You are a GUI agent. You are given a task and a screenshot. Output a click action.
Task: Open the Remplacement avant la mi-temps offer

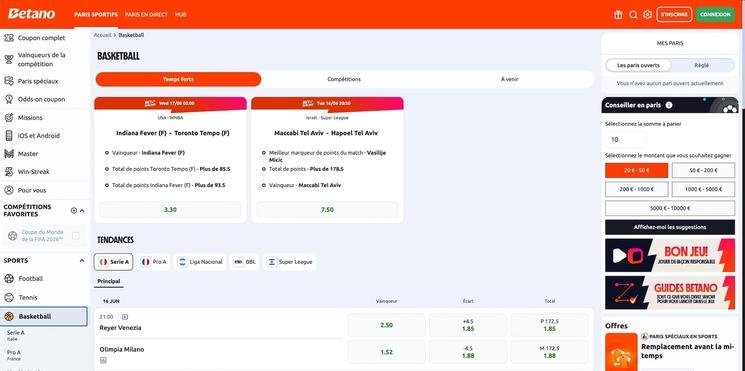687,351
